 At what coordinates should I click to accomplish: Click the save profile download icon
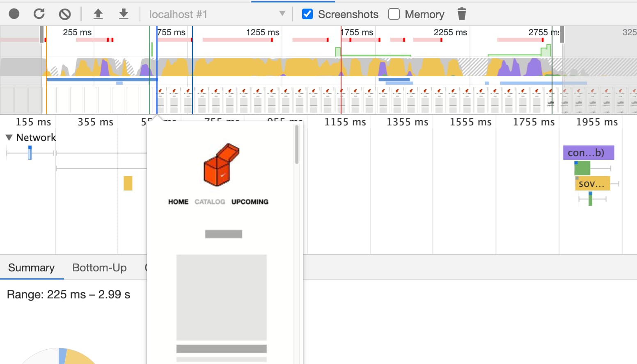pyautogui.click(x=124, y=14)
